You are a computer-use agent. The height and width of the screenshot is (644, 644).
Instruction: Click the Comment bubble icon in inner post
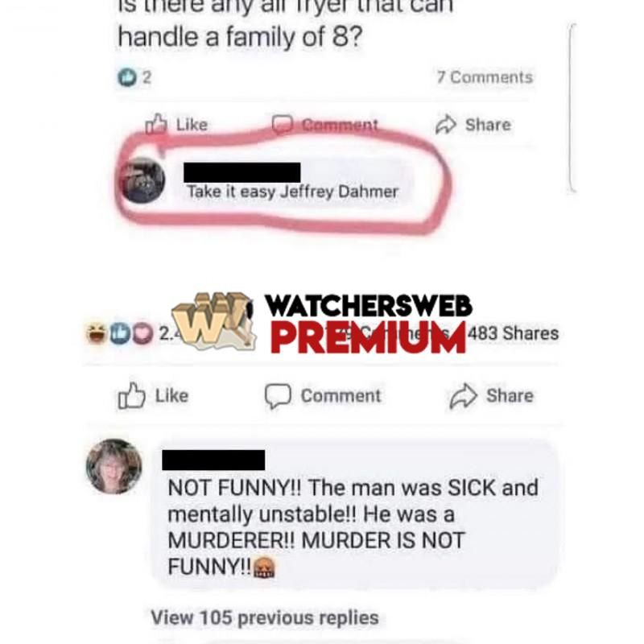[283, 125]
